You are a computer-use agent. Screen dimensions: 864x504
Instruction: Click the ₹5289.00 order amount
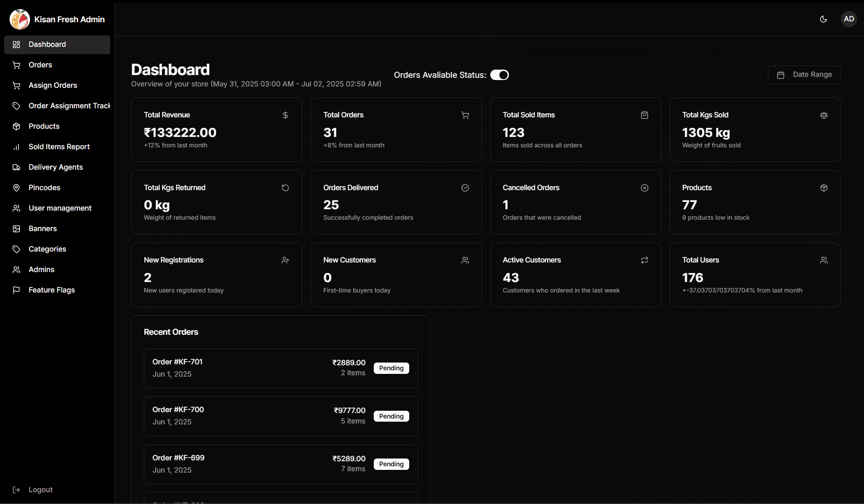coord(349,459)
